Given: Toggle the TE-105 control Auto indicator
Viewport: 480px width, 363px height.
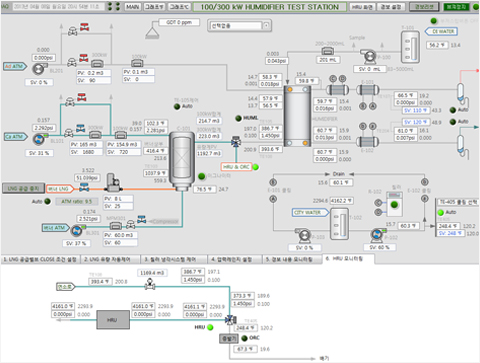Looking at the screenshot, I should pos(177,107).
